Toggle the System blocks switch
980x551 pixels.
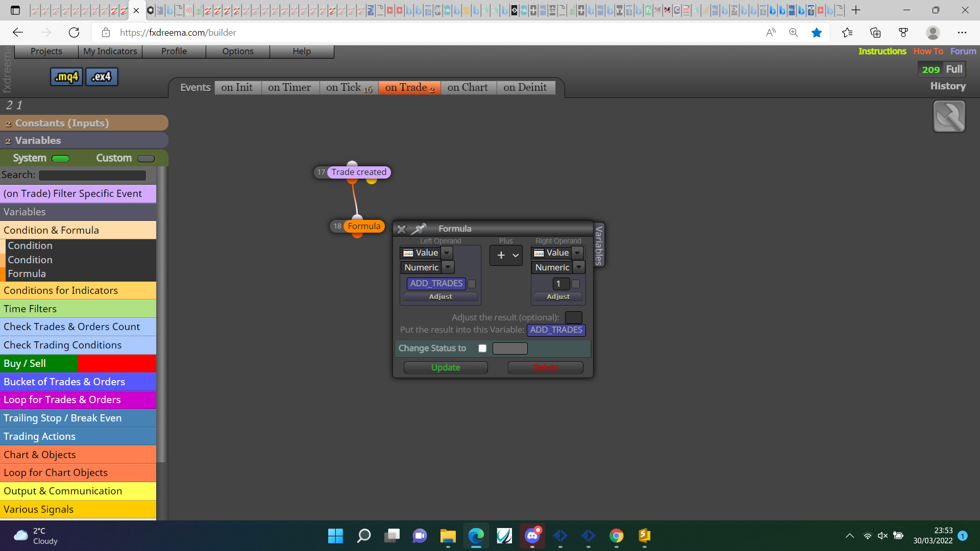60,159
